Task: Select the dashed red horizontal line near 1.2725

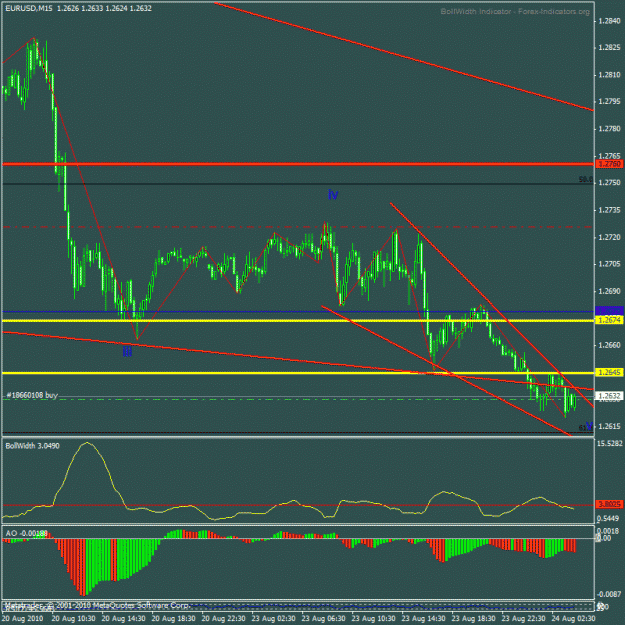Action: coord(298,227)
